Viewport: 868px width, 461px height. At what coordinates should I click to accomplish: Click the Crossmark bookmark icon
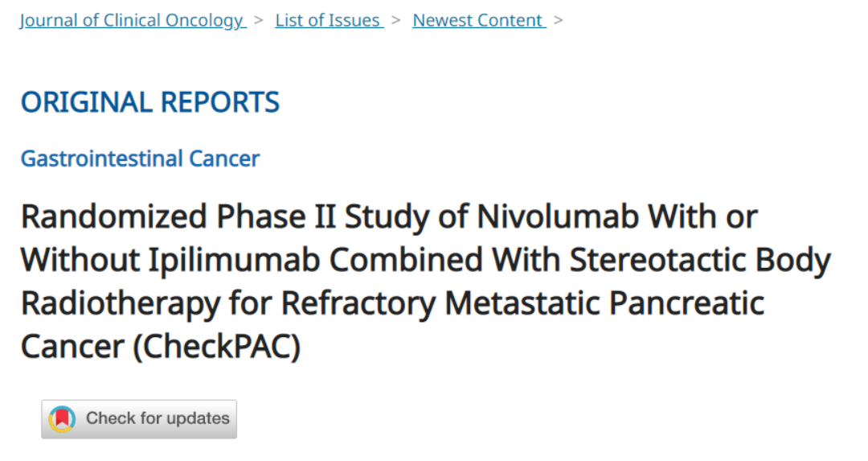pos(62,418)
